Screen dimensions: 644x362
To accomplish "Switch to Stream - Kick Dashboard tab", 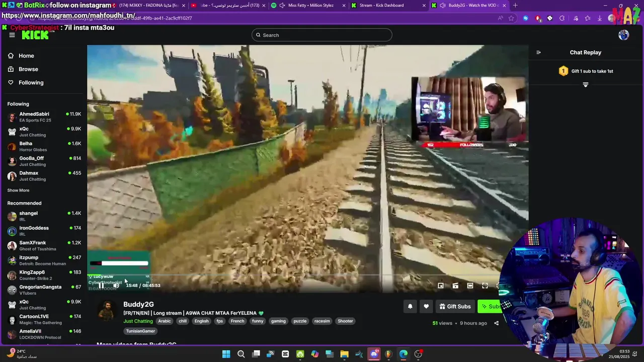I will 386,6.
